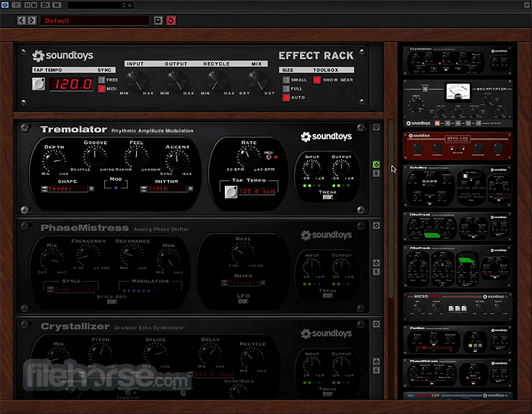Click the Effect Rack OUTPUT knob

click(x=176, y=81)
